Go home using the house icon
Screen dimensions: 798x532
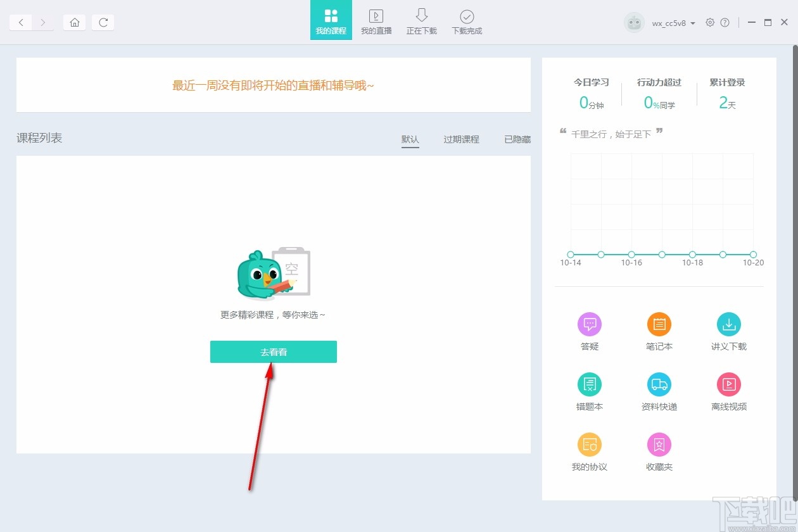click(x=74, y=22)
